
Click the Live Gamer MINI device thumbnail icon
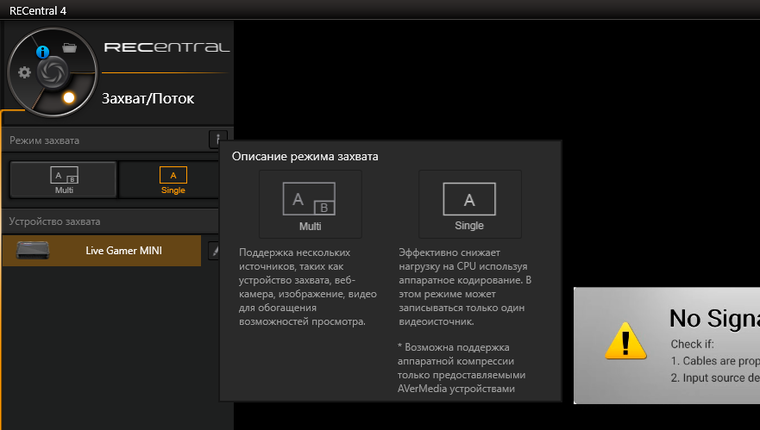tap(32, 250)
